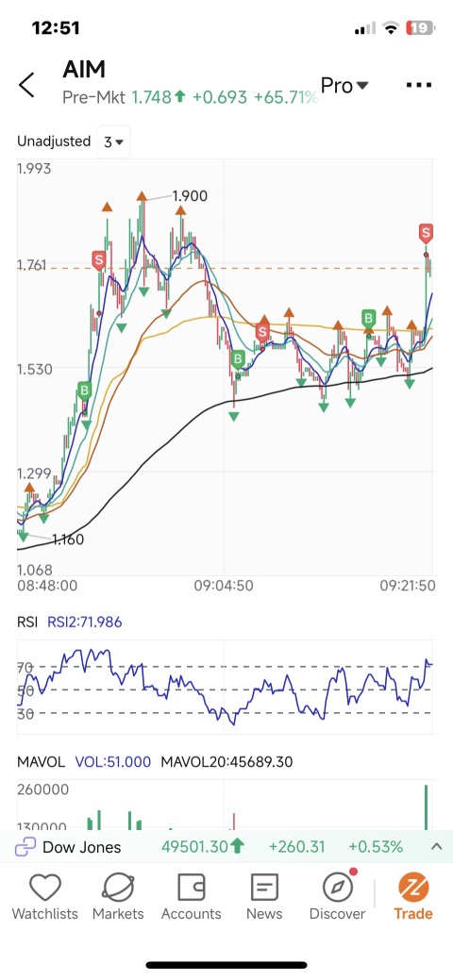The width and height of the screenshot is (453, 980).
Task: Select the MAVOL indicator label
Action: pos(41,762)
